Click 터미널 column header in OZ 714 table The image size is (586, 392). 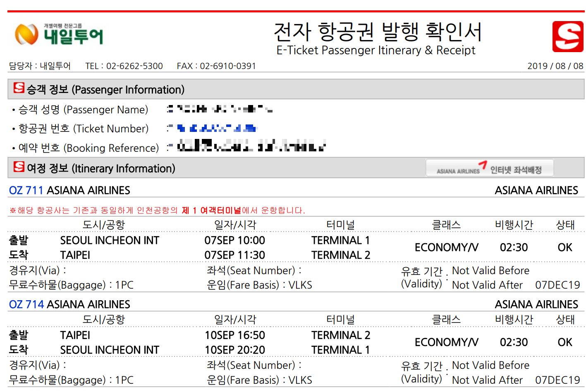[341, 319]
